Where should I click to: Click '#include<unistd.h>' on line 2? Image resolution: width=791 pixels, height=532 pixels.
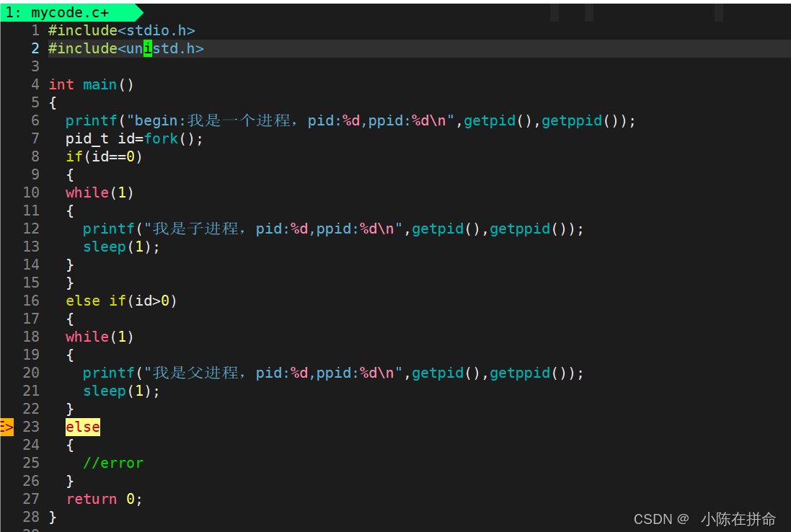(x=126, y=48)
